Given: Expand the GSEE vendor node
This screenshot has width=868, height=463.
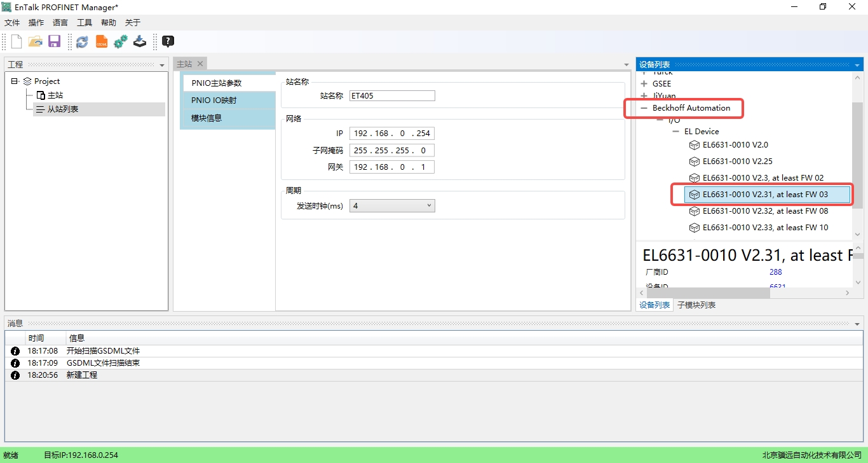Looking at the screenshot, I should click(644, 84).
